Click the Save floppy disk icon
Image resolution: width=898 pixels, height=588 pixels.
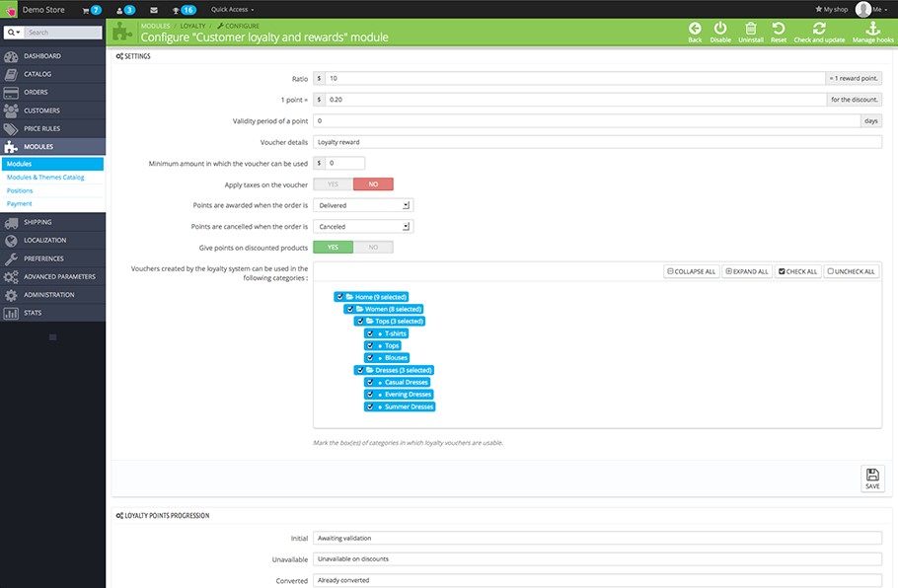(x=872, y=475)
